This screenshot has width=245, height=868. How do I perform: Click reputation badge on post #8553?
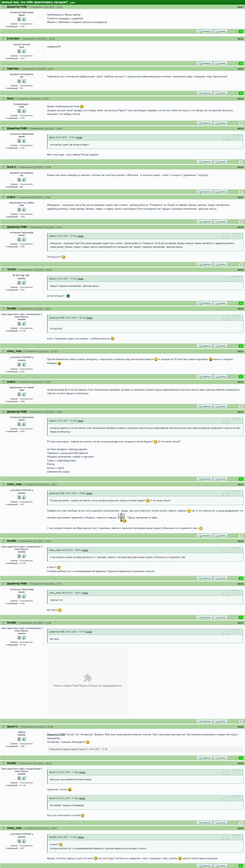(x=241, y=479)
